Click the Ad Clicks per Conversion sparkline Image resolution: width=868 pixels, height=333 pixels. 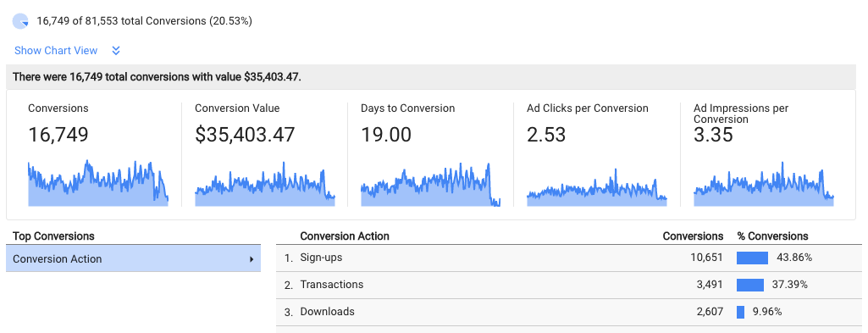597,187
